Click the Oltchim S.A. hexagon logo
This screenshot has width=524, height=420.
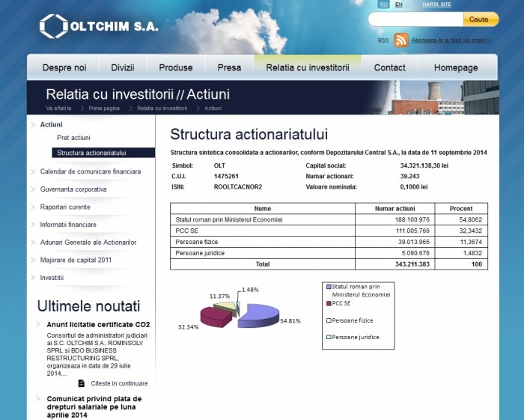tap(53, 26)
